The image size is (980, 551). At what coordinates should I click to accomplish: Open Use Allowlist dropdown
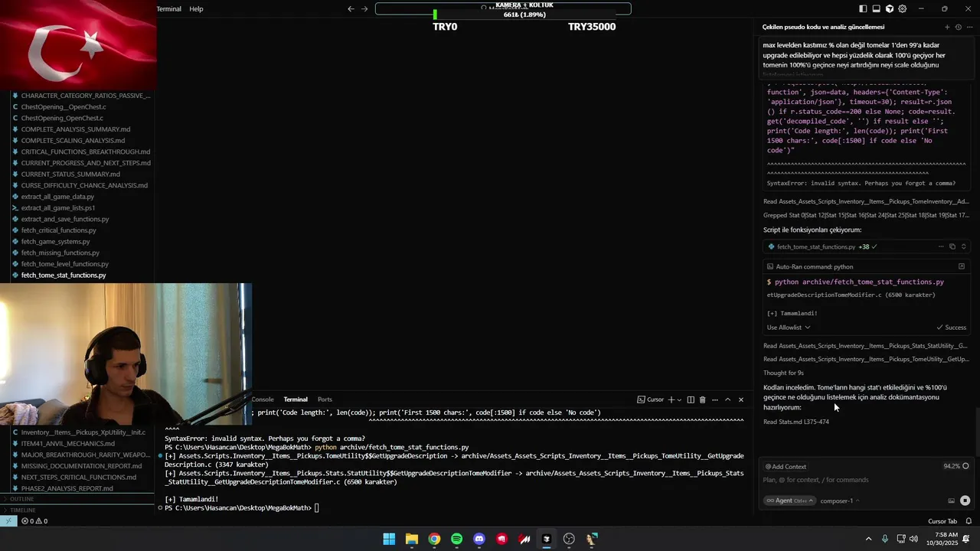click(789, 328)
